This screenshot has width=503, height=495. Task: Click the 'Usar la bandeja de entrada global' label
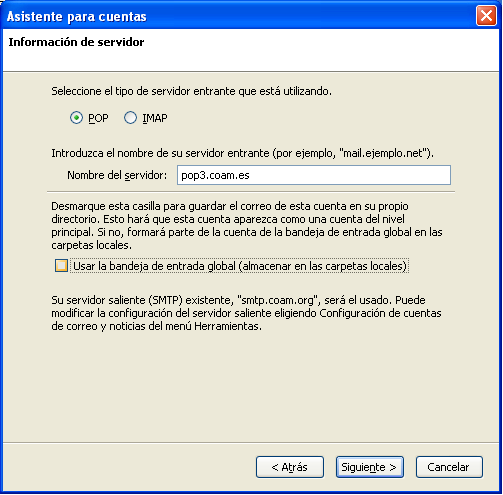point(240,266)
